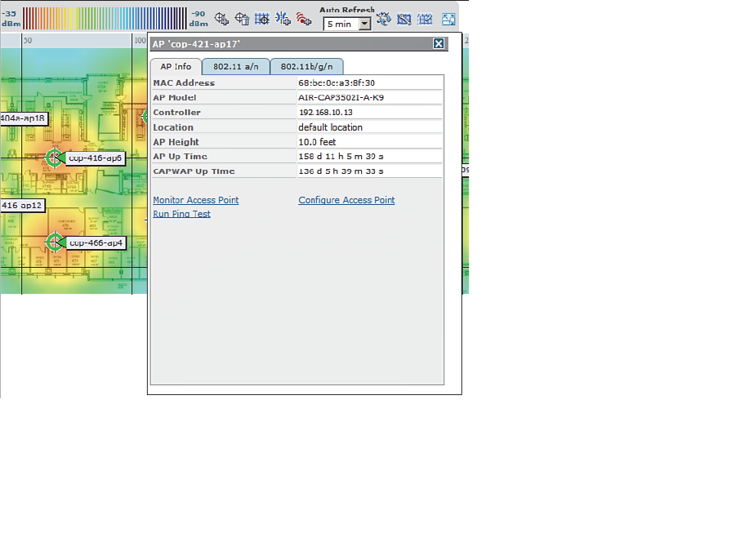Click the grid-with-crosshair position APs icon
This screenshot has height=560, width=749.
click(x=262, y=19)
